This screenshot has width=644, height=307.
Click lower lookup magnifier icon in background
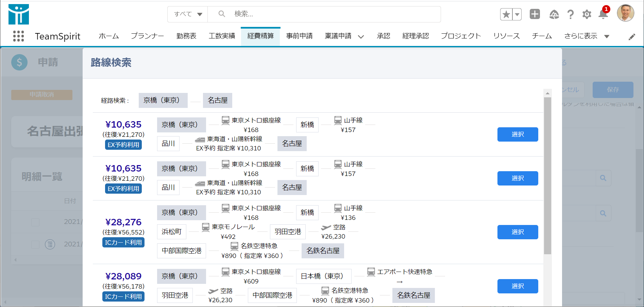603,213
